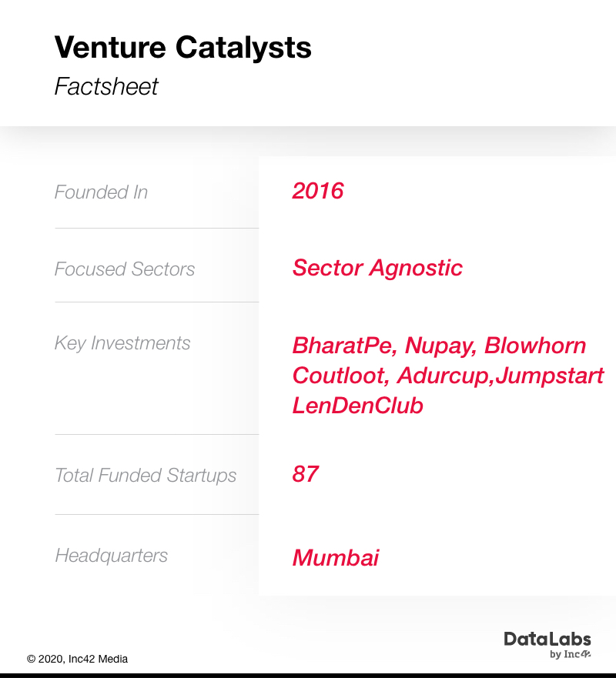
Task: Select the Venture Catalysts title
Action: pos(182,47)
